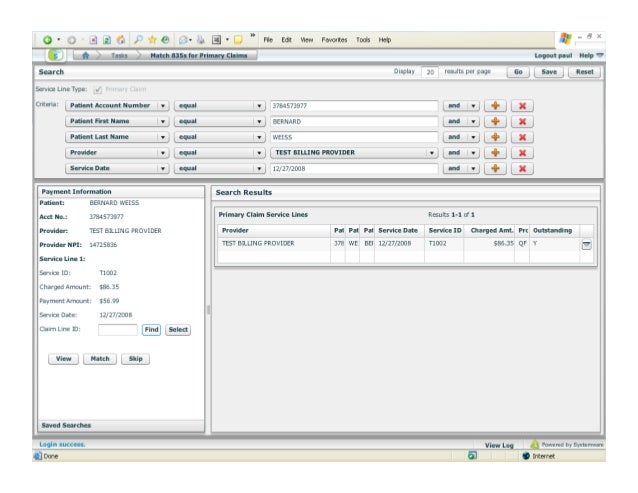The image size is (638, 493).
Task: Remove the Provider criterion
Action: (x=522, y=153)
